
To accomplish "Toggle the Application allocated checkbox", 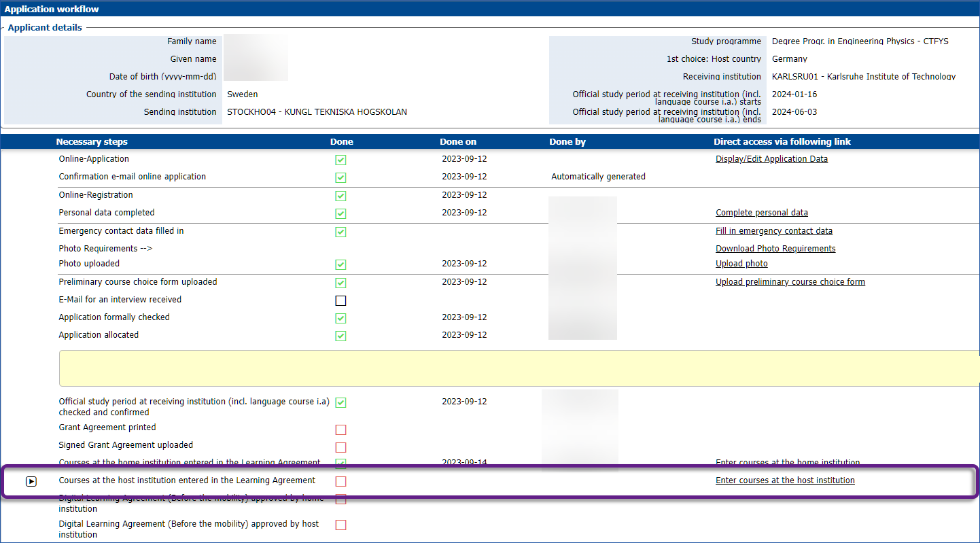I will click(x=340, y=336).
